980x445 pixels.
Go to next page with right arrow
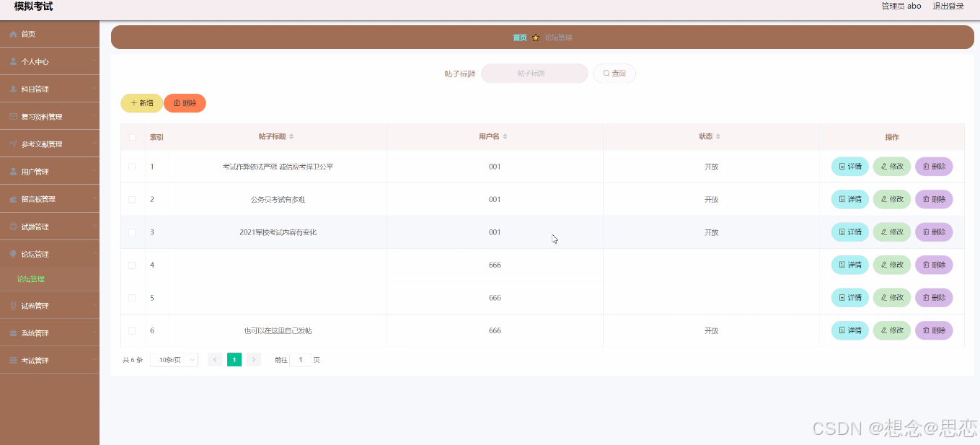(254, 359)
